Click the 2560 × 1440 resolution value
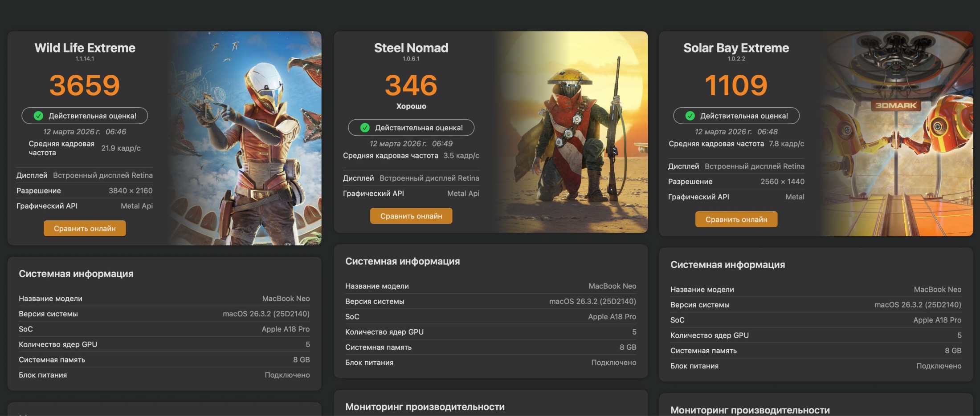The height and width of the screenshot is (416, 980). click(x=782, y=182)
